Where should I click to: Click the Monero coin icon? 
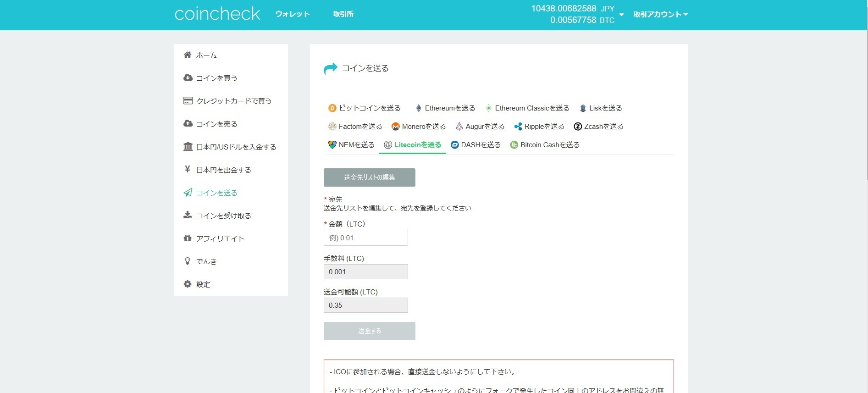[x=395, y=127]
